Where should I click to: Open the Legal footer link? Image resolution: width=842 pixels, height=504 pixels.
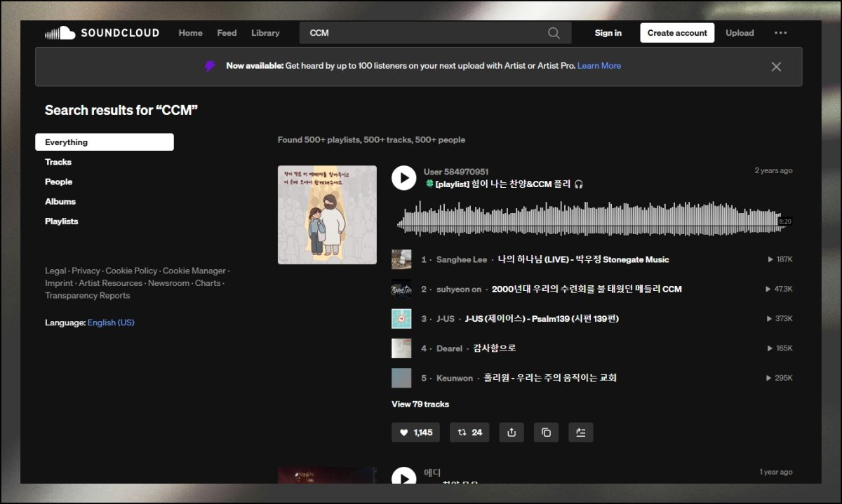tap(55, 271)
